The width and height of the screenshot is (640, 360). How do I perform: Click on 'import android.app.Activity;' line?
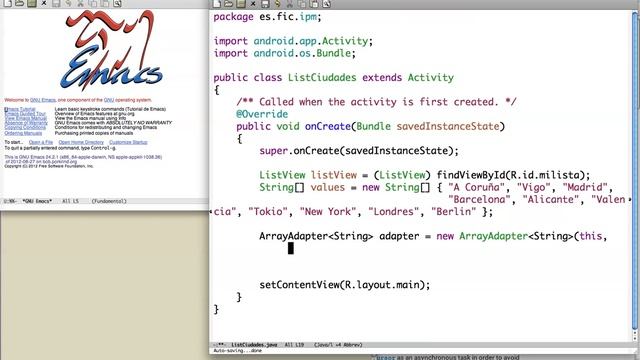click(293, 41)
